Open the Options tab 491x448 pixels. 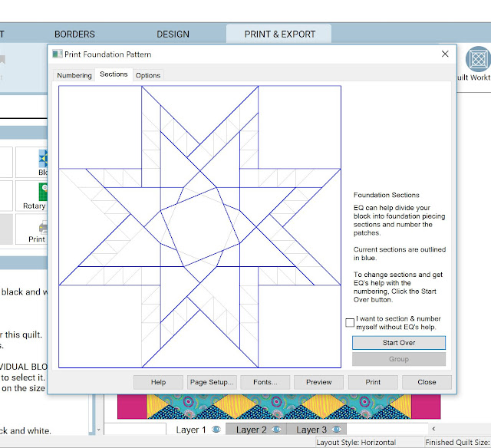click(148, 75)
